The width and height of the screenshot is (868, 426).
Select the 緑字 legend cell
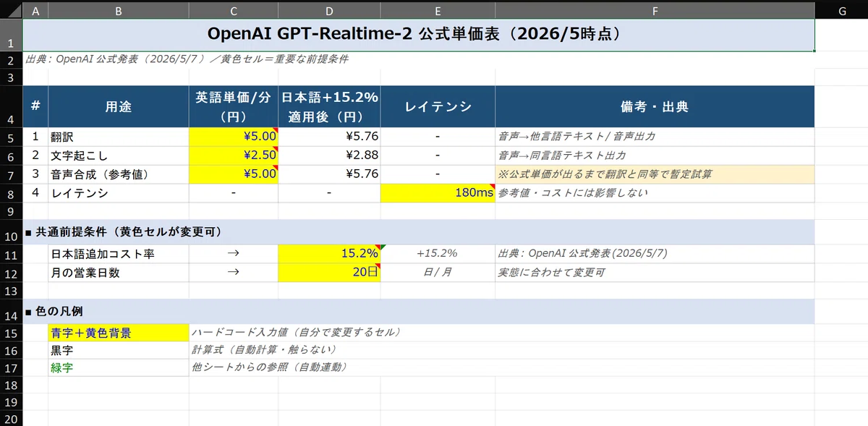[x=118, y=367]
